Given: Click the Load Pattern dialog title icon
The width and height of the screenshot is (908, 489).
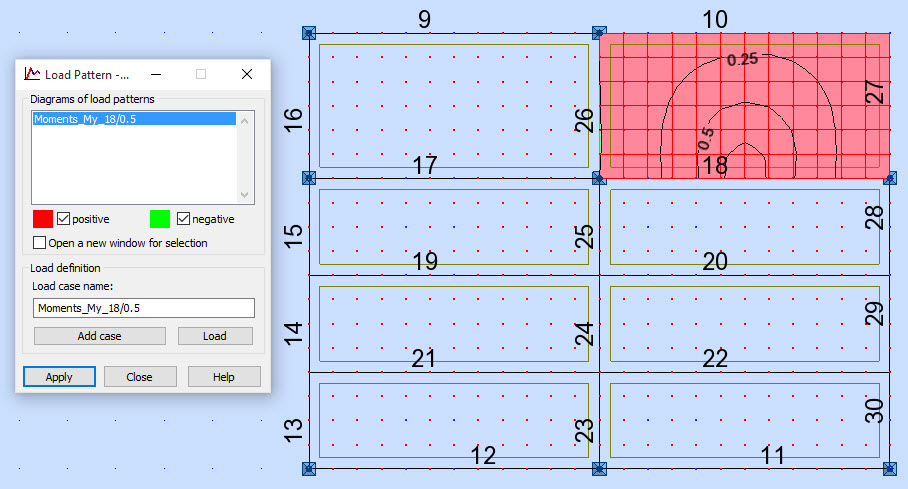Looking at the screenshot, I should (x=32, y=74).
